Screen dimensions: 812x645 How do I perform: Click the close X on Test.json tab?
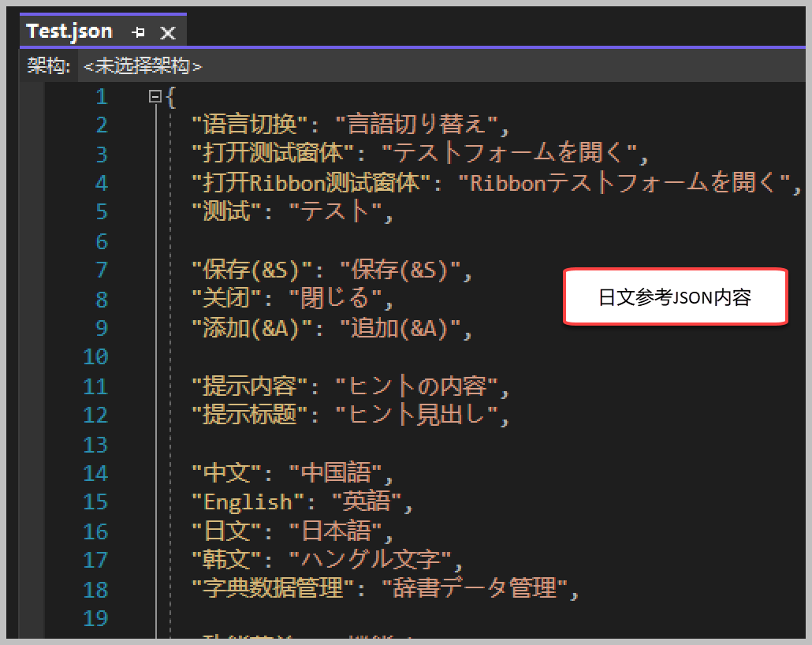pos(167,31)
